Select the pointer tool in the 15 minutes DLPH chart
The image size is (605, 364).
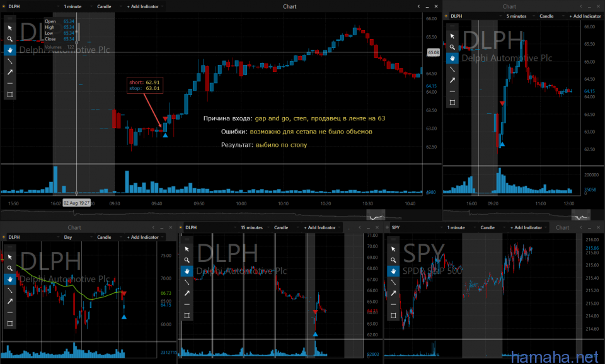pos(187,249)
